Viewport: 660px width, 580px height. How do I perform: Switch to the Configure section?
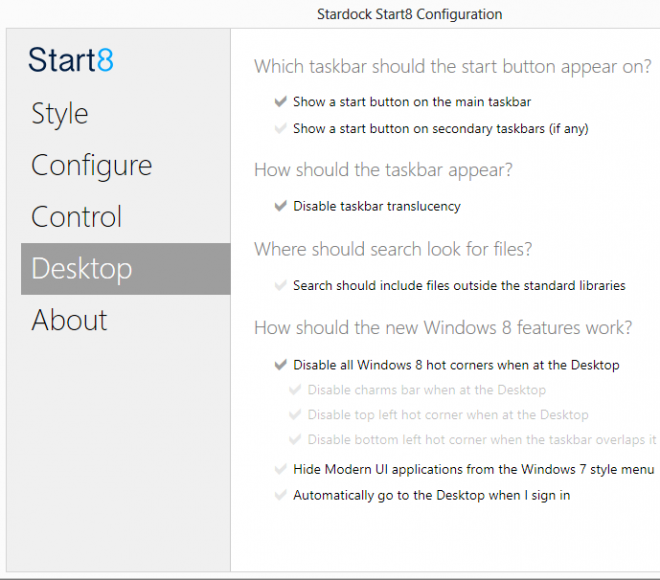click(x=92, y=165)
